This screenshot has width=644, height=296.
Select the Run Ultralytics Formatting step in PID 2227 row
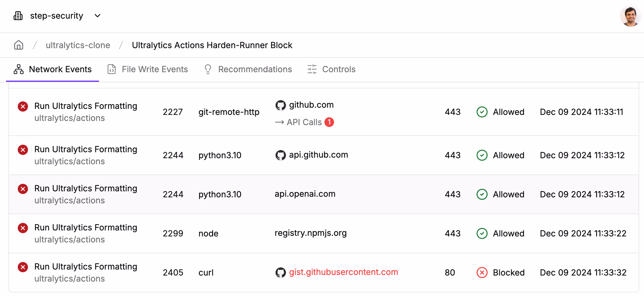(86, 106)
